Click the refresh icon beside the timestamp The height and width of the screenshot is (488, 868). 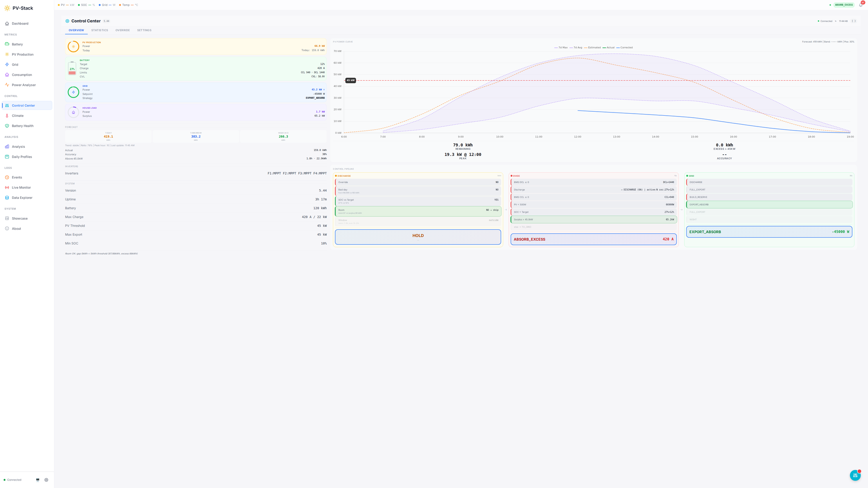(x=835, y=21)
